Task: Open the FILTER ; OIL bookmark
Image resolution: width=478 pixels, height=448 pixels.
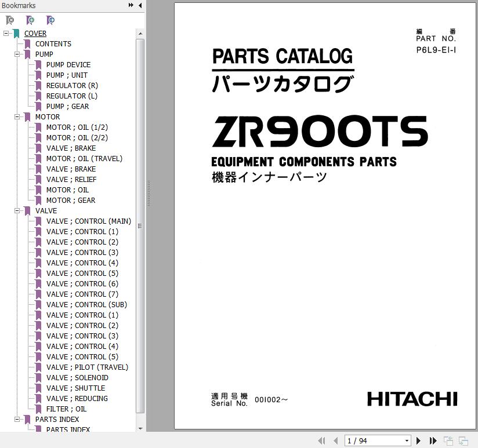Action: [x=66, y=409]
